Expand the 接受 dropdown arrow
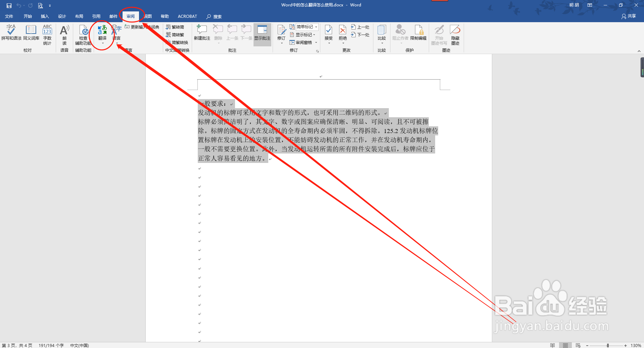This screenshot has height=348, width=644. point(329,43)
